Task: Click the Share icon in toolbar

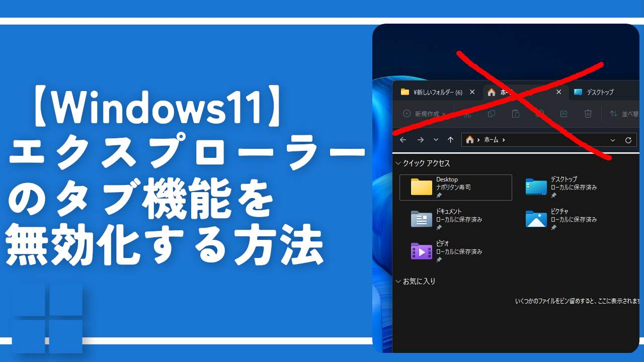Action: tap(564, 114)
